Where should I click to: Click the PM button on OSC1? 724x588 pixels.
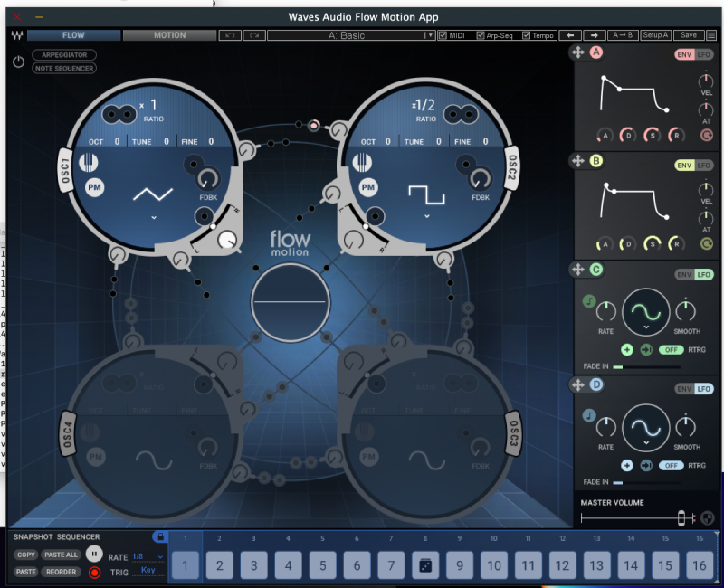click(x=94, y=187)
